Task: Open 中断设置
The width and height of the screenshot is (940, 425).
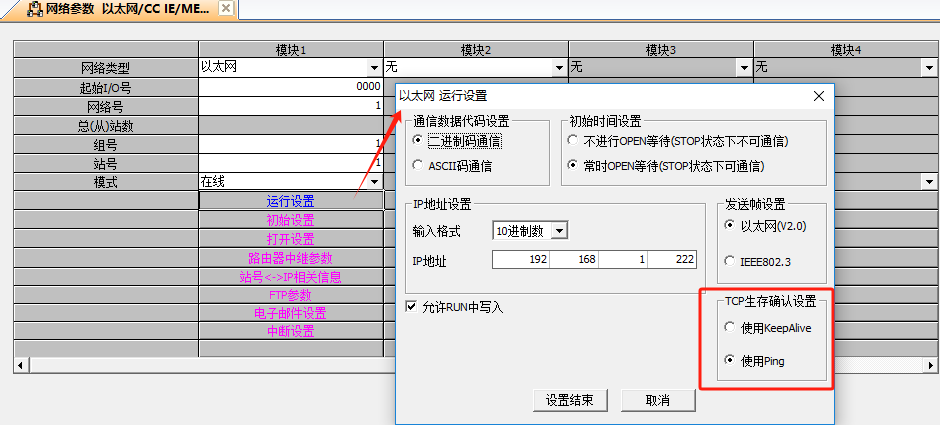Action: tap(291, 331)
